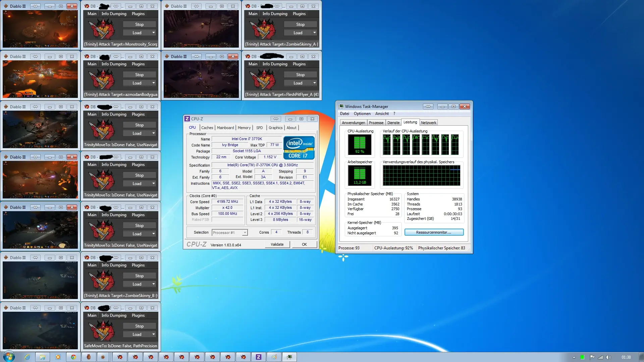
Task: Click the Intel Core i7 3770K name field
Action: [x=247, y=139]
